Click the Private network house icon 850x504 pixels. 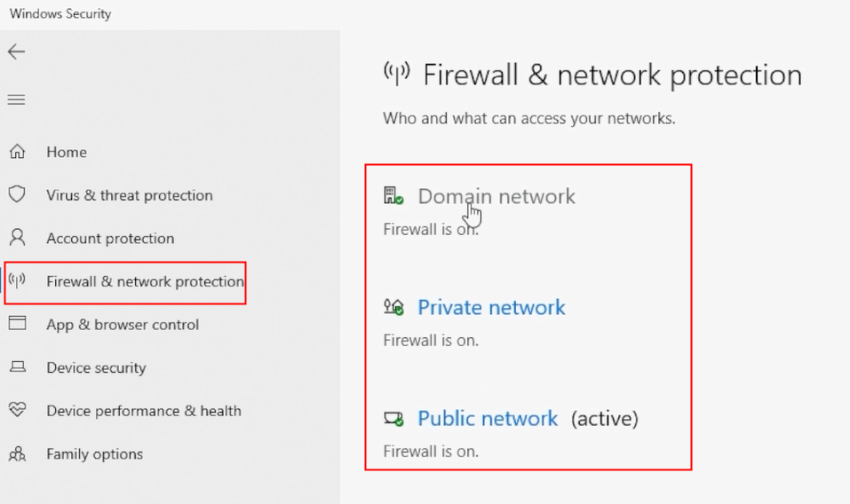click(393, 307)
